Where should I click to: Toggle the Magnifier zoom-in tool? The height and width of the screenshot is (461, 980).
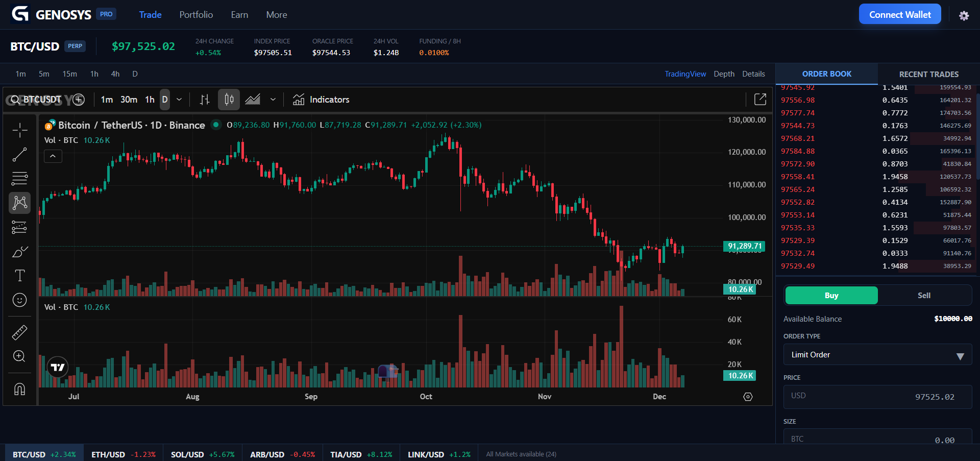[19, 356]
